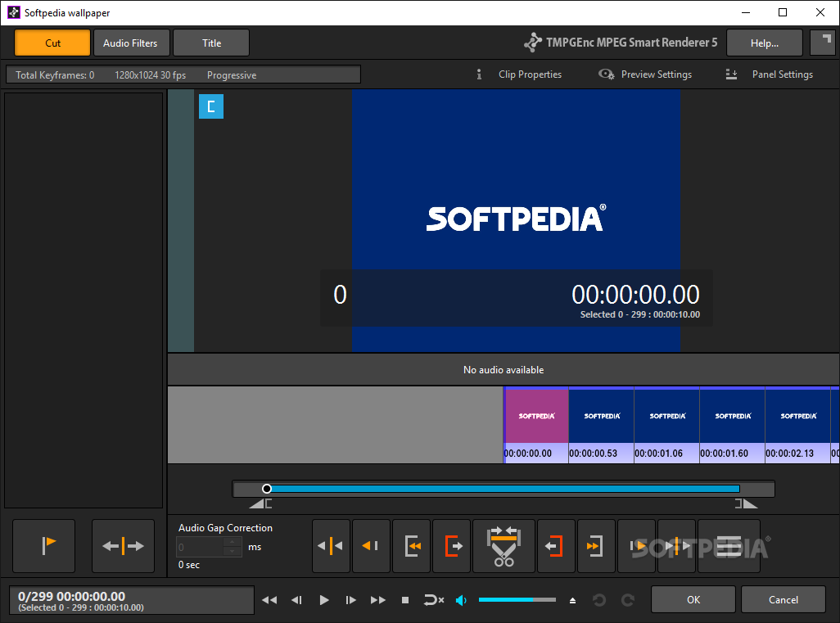Screen dimensions: 840x623
Task: Click the corner window-mode icon beside Help
Action: click(x=822, y=43)
